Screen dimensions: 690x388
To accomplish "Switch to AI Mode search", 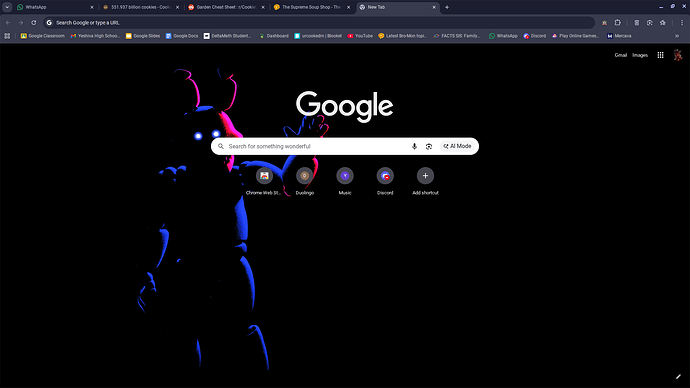I will 457,146.
